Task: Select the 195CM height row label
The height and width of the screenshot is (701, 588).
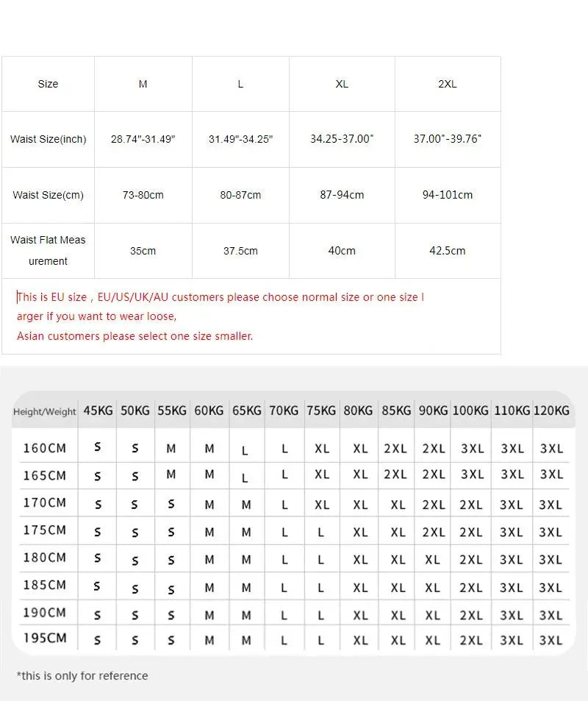Action: coord(44,638)
